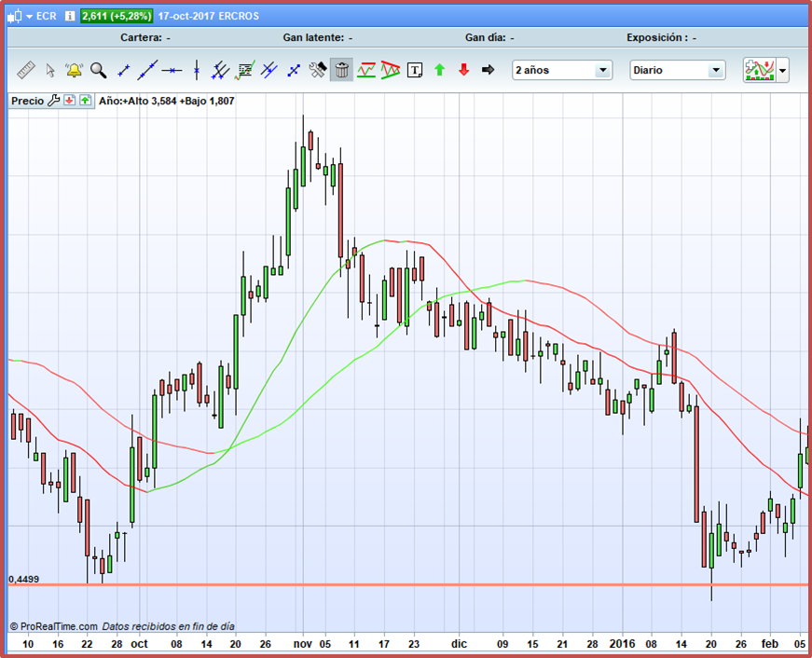Click the red down arrow next to Precio

(x=69, y=101)
